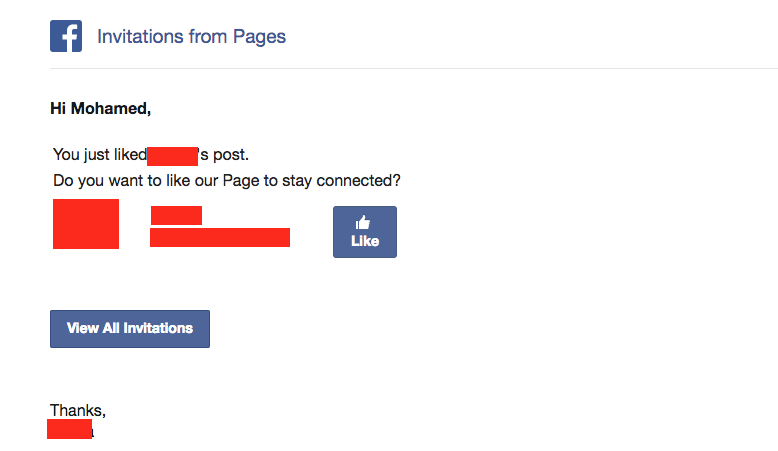The width and height of the screenshot is (778, 451).
Task: Click the name 'Mohamed' in the greeting
Action: coord(111,109)
